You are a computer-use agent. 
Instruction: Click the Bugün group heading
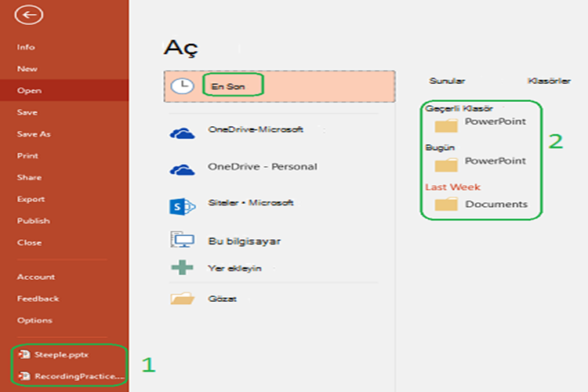440,147
